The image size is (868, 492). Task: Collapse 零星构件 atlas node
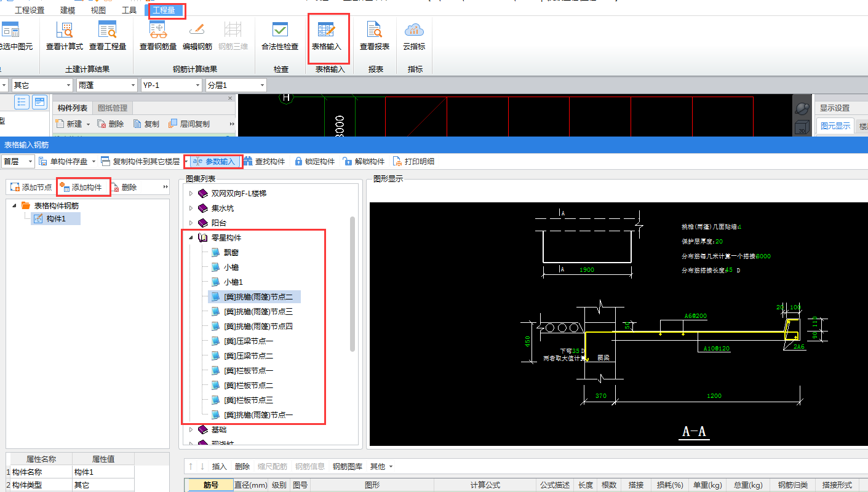[x=191, y=237]
